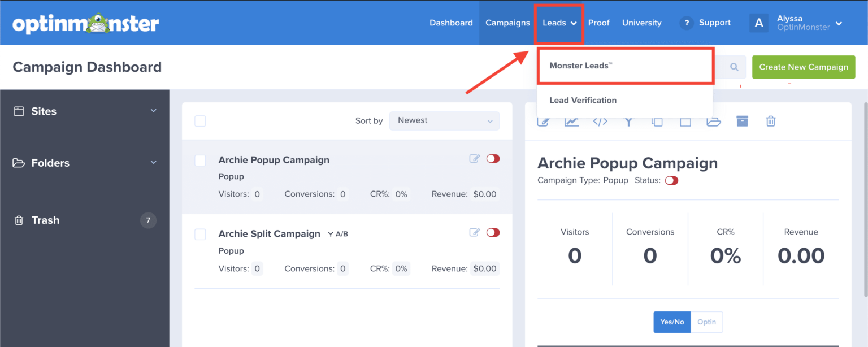Toggle the status switch for Archie Popup Campaign
This screenshot has width=868, height=347.
(492, 159)
